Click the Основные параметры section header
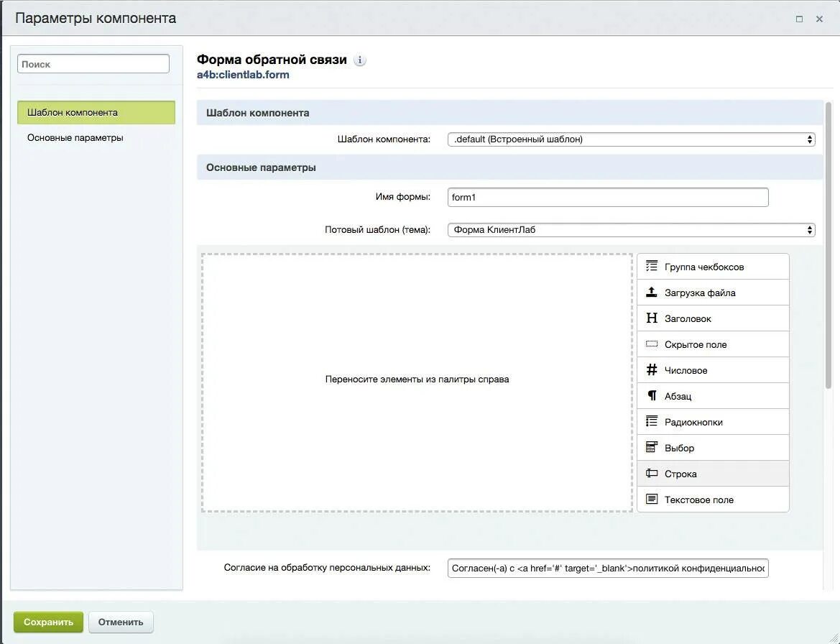The width and height of the screenshot is (840, 644). click(509, 167)
